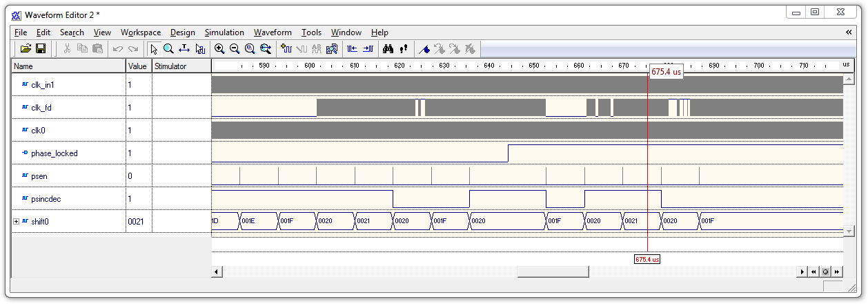
Task: Click the rewind double-arrow button at bottom right
Action: click(x=814, y=272)
